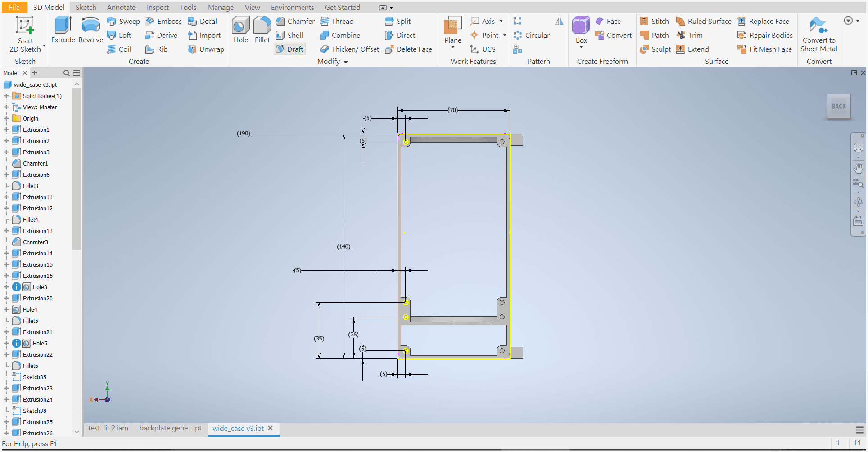
Task: Switch to the Sketch ribbon tab
Action: (x=86, y=7)
